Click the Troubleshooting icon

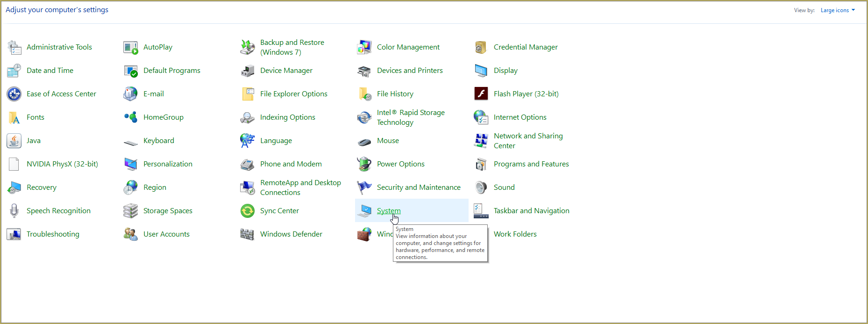[x=14, y=234]
